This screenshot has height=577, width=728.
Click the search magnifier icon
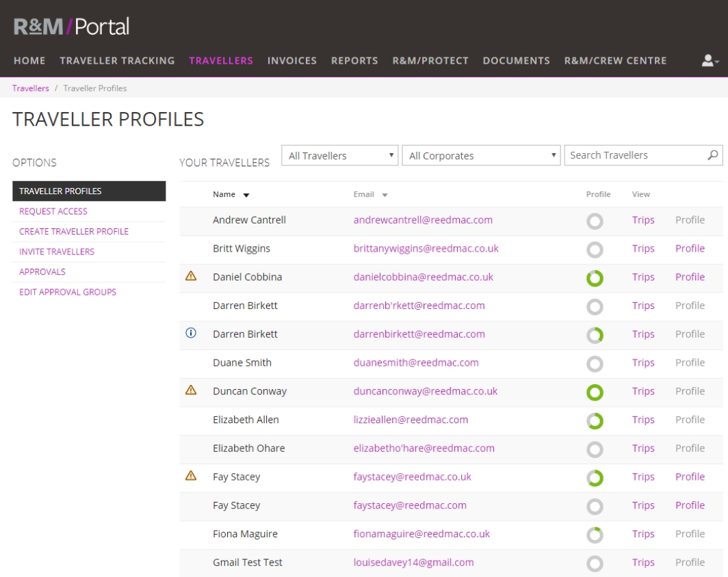(712, 155)
